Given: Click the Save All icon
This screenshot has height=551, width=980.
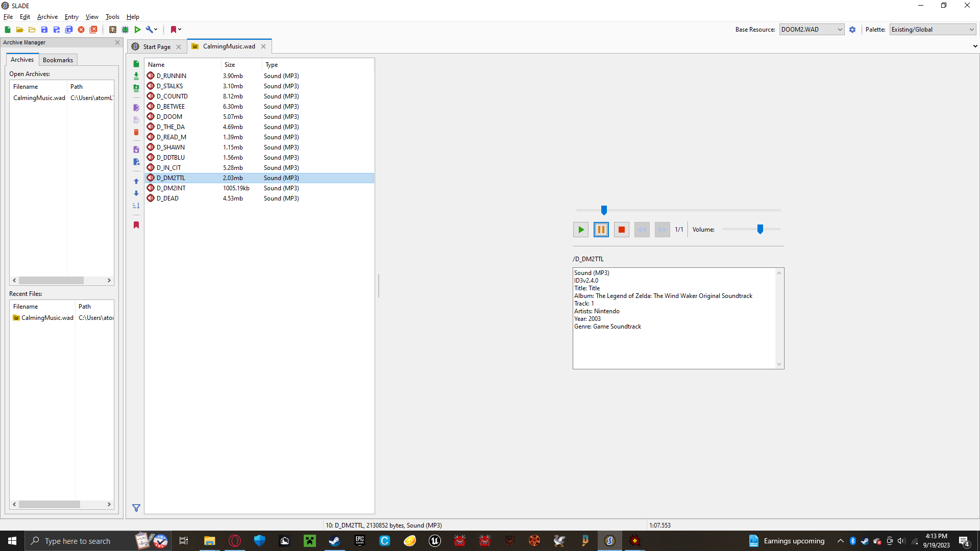Looking at the screenshot, I should coord(69,30).
